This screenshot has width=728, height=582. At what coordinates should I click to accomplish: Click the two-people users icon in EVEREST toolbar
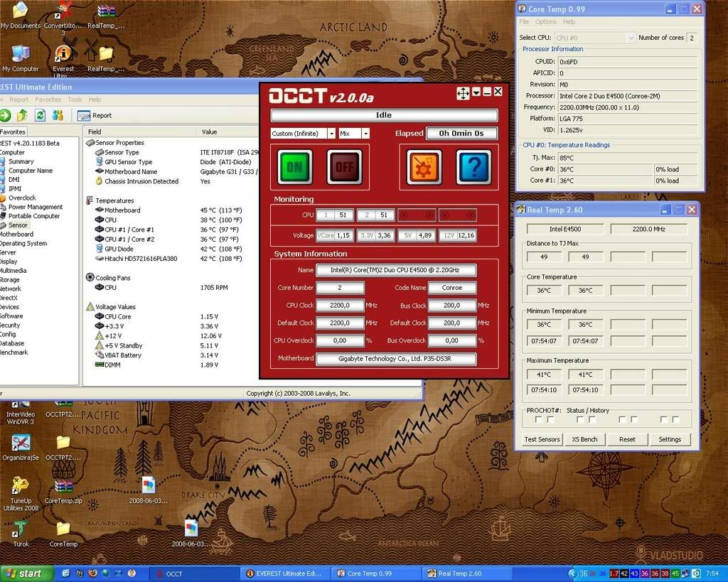click(58, 115)
